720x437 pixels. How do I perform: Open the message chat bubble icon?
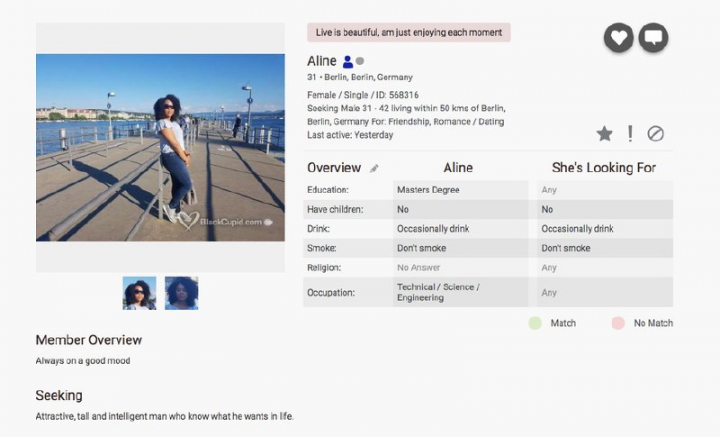653,38
